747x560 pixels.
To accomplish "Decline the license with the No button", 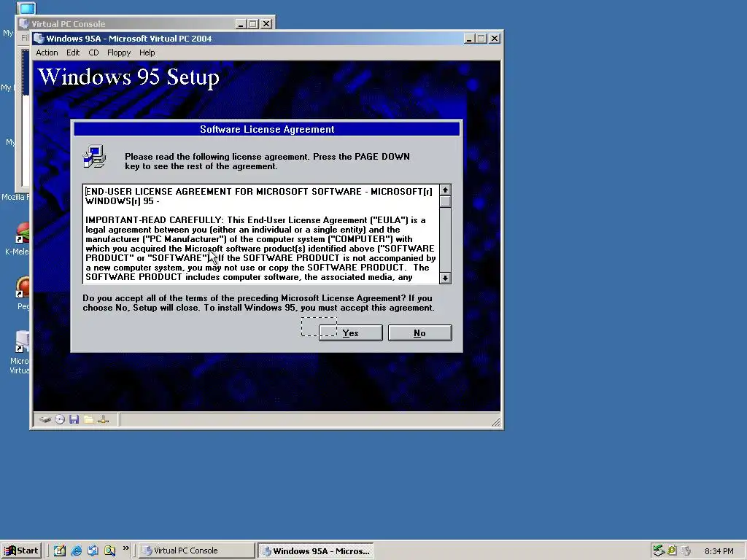I will point(419,332).
